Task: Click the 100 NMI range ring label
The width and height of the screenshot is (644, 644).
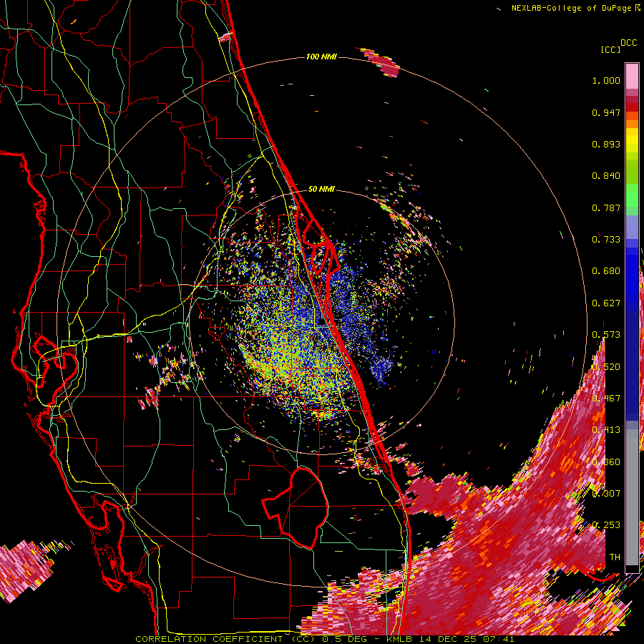Action: [321, 57]
